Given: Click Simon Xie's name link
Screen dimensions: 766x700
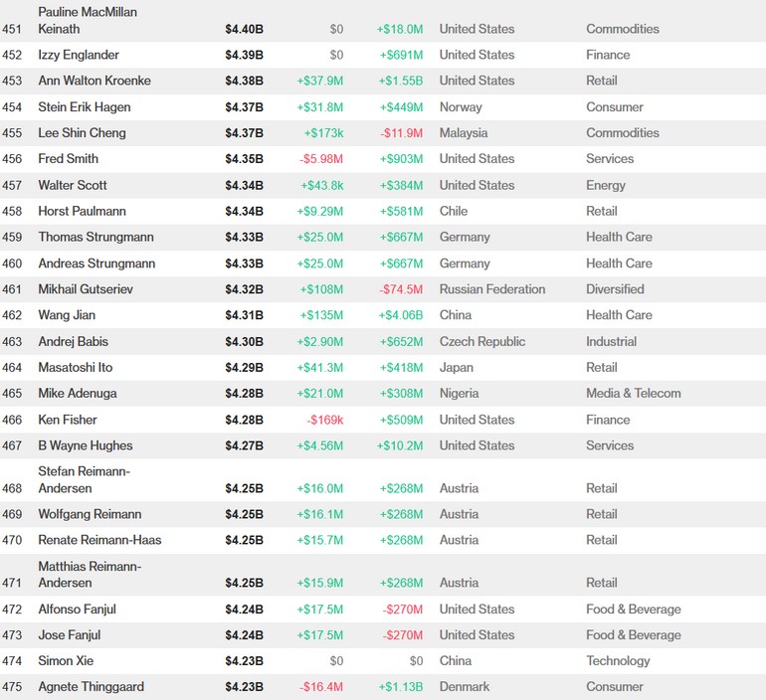Looking at the screenshot, I should [x=66, y=660].
